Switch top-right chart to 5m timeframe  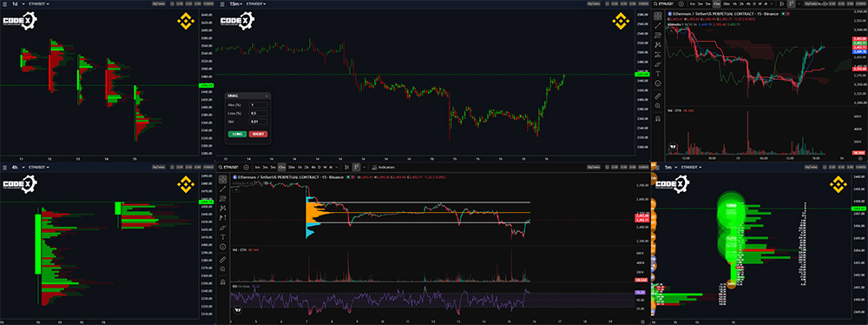point(708,3)
